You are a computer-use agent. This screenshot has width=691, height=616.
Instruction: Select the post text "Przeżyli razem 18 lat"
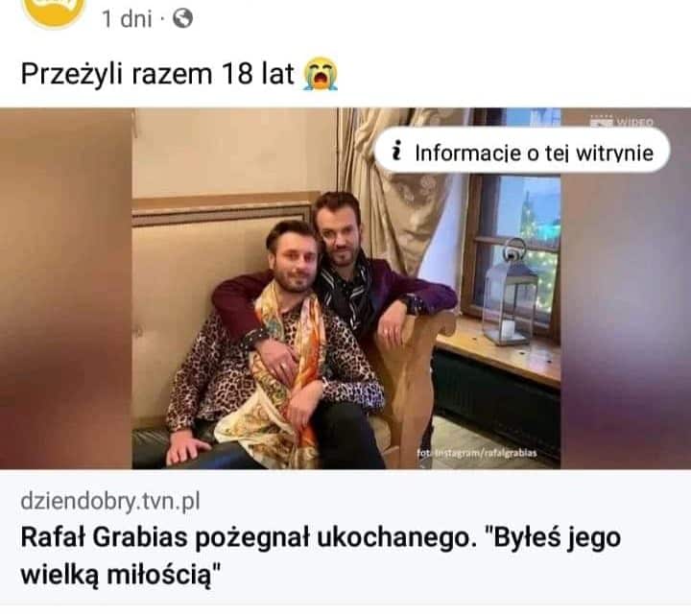(157, 74)
